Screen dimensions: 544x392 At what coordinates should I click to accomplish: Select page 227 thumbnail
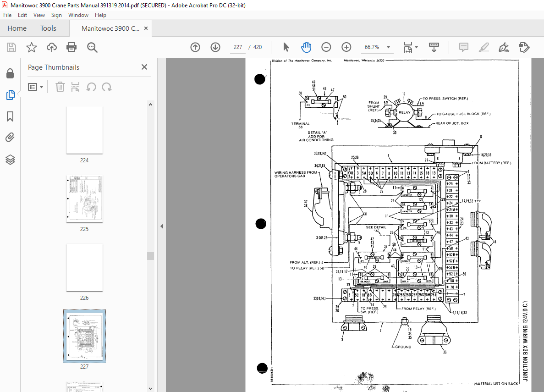tap(84, 336)
